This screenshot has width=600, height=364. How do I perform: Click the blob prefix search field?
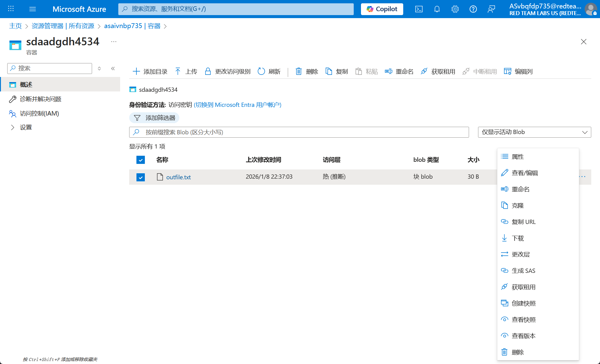pos(302,132)
